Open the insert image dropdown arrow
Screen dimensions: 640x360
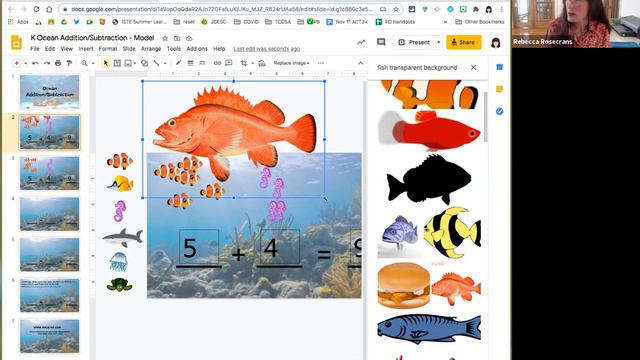pos(135,63)
